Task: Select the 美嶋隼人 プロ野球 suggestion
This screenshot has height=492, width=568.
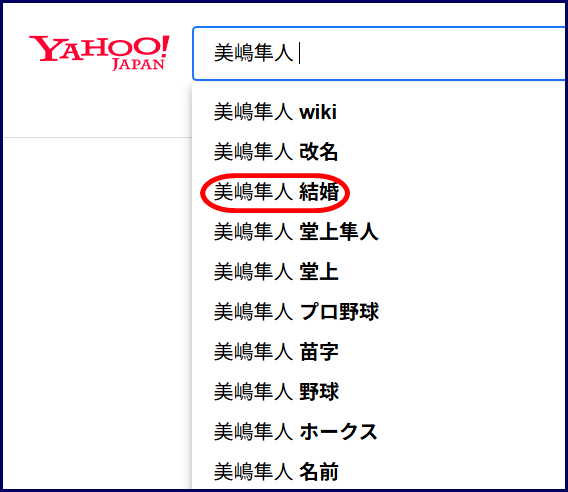Action: click(379, 312)
